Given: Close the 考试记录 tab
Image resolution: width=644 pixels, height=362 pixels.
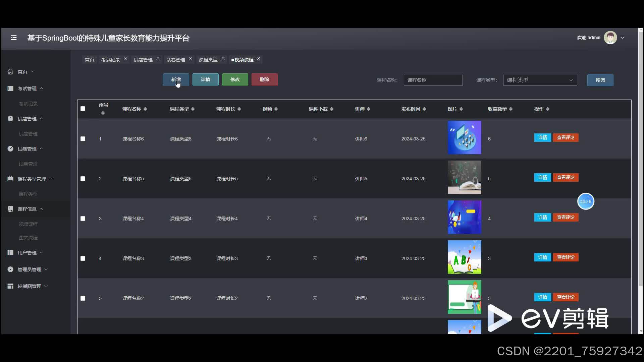Looking at the screenshot, I should 125,59.
